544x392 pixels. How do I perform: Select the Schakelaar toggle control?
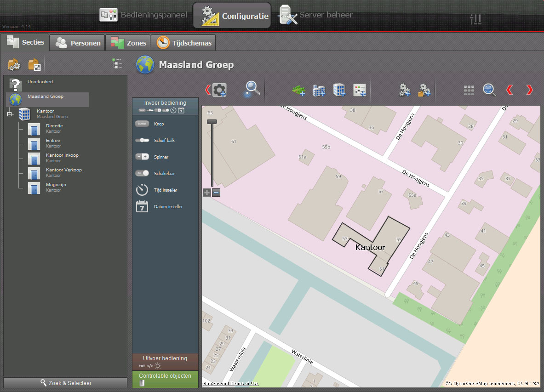(143, 174)
